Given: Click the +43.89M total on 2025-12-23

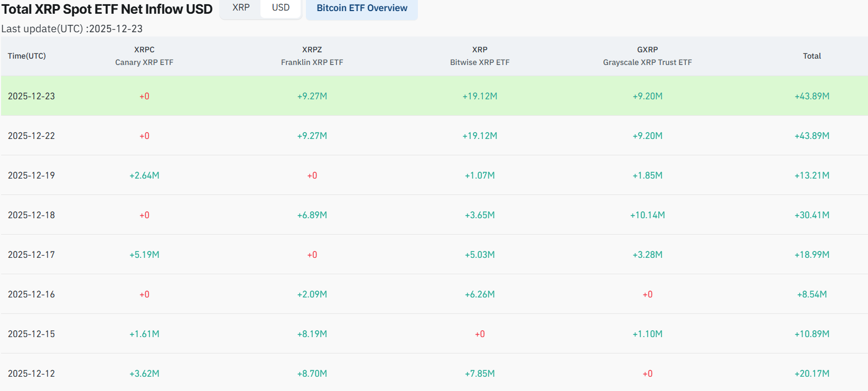Looking at the screenshot, I should [x=812, y=96].
